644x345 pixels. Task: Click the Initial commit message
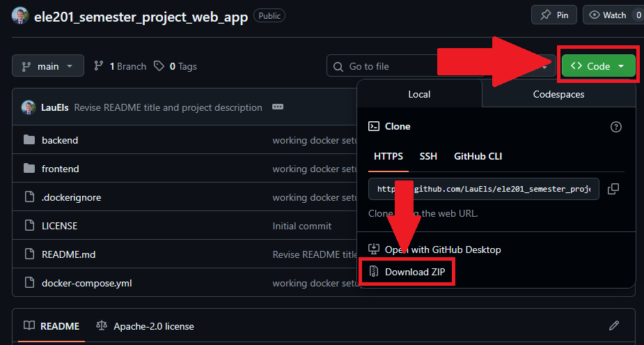pyautogui.click(x=302, y=226)
